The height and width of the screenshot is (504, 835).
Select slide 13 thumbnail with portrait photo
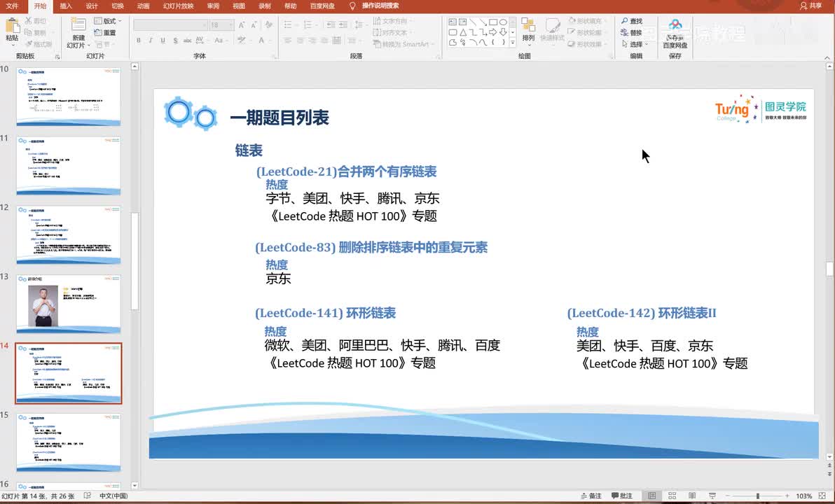click(x=69, y=304)
